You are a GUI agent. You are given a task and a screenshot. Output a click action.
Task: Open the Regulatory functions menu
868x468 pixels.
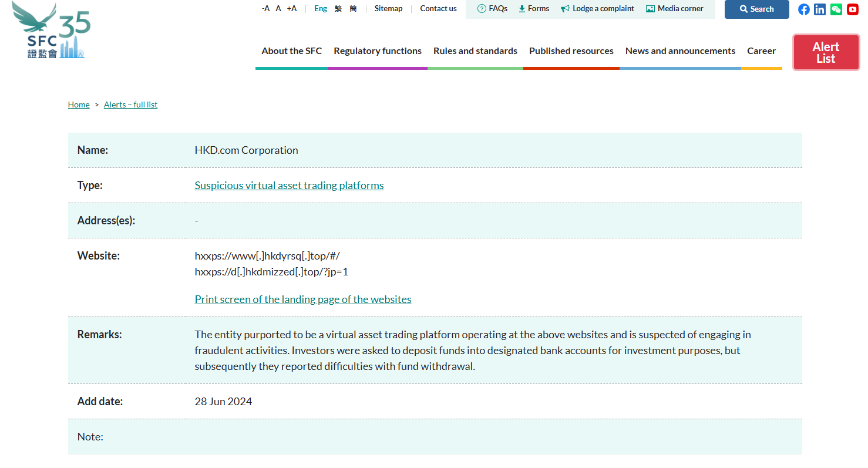(378, 51)
